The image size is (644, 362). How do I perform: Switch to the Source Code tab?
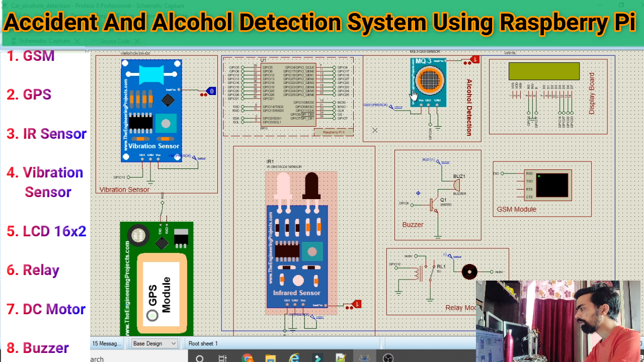click(115, 41)
